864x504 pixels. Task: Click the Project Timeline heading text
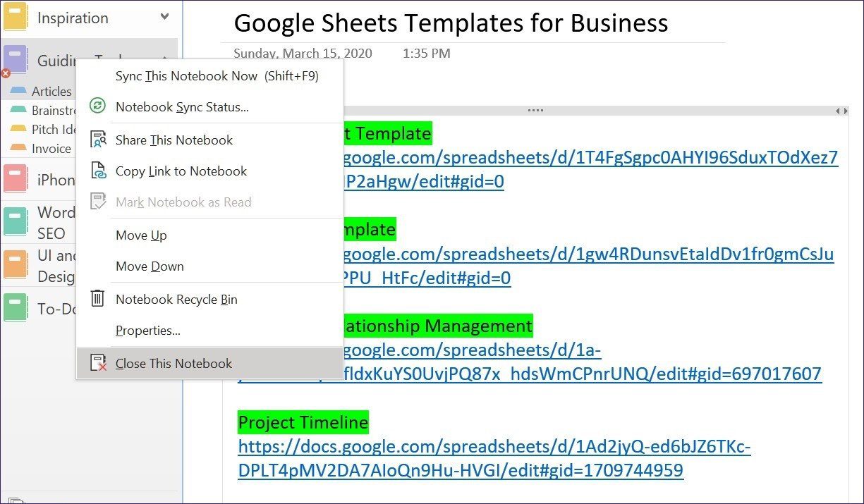click(303, 422)
